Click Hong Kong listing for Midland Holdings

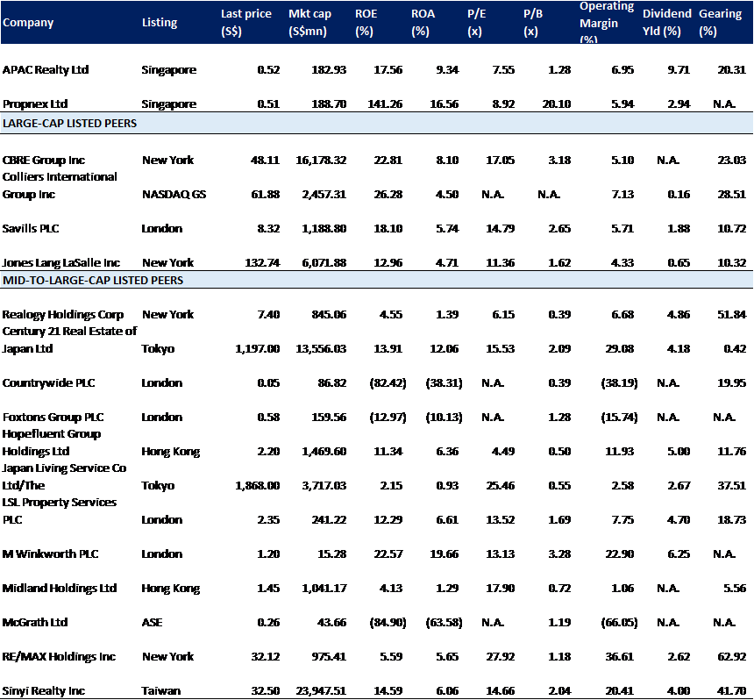pos(171,589)
